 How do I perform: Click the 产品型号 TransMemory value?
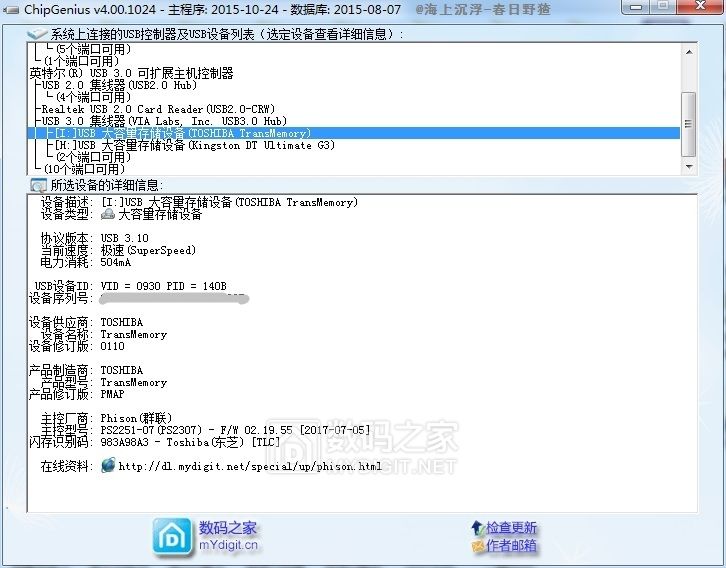point(134,382)
